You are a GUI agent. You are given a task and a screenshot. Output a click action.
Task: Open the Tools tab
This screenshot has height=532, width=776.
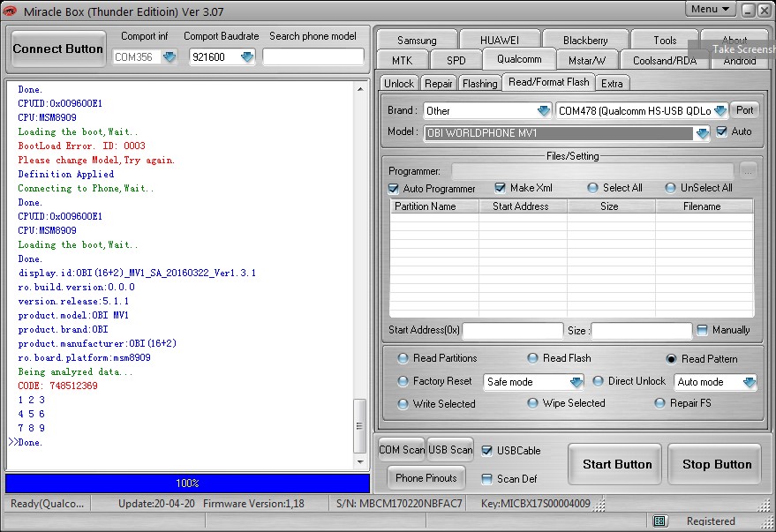(665, 40)
